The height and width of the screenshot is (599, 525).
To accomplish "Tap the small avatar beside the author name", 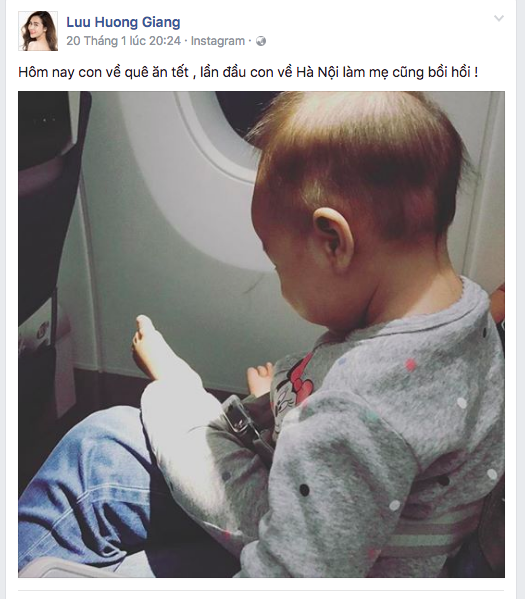I will (38, 31).
